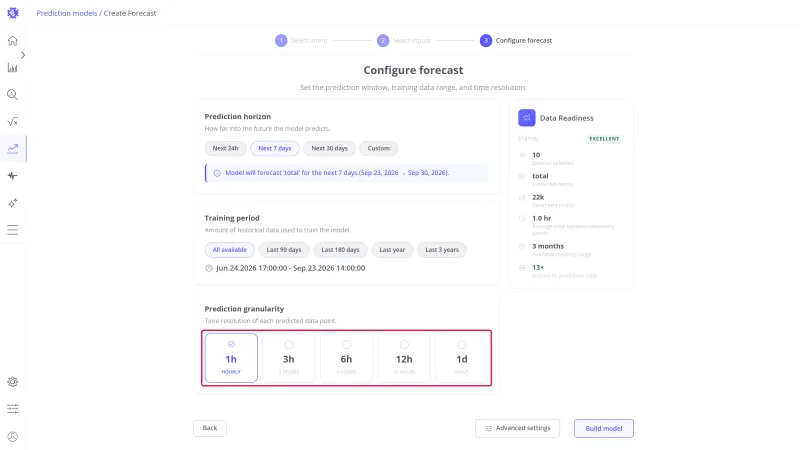The image size is (800, 450).
Task: Click the 3 months training range value
Action: point(548,246)
